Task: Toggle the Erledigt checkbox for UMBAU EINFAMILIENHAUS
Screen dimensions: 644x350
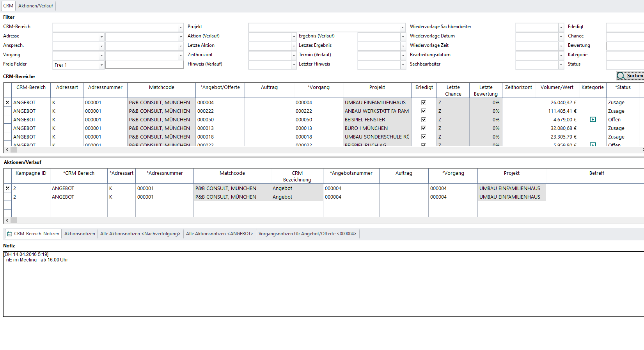Action: click(423, 102)
